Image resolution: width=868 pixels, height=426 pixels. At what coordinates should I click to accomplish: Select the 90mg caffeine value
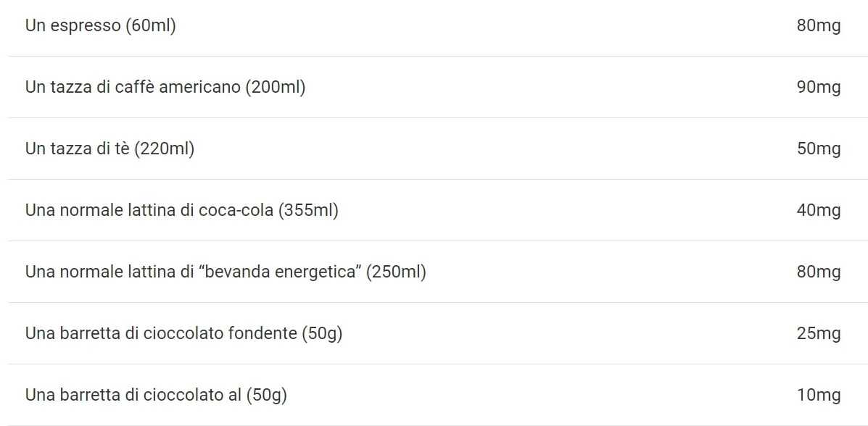[818, 88]
